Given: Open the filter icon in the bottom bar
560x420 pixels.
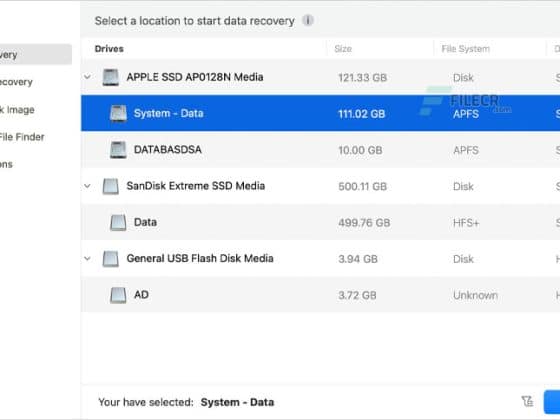Looking at the screenshot, I should (527, 401).
